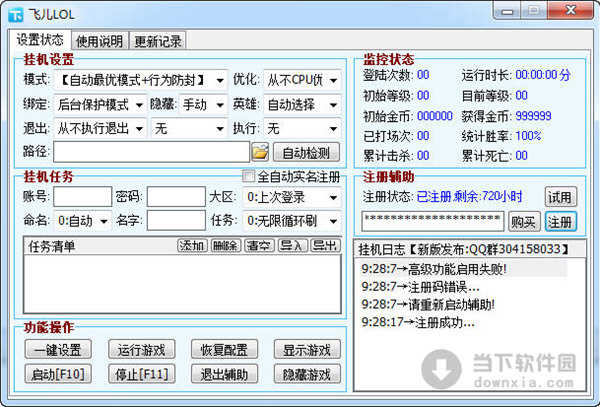Expand the 英雄 dropdown 自动选择
The height and width of the screenshot is (407, 600).
click(302, 104)
